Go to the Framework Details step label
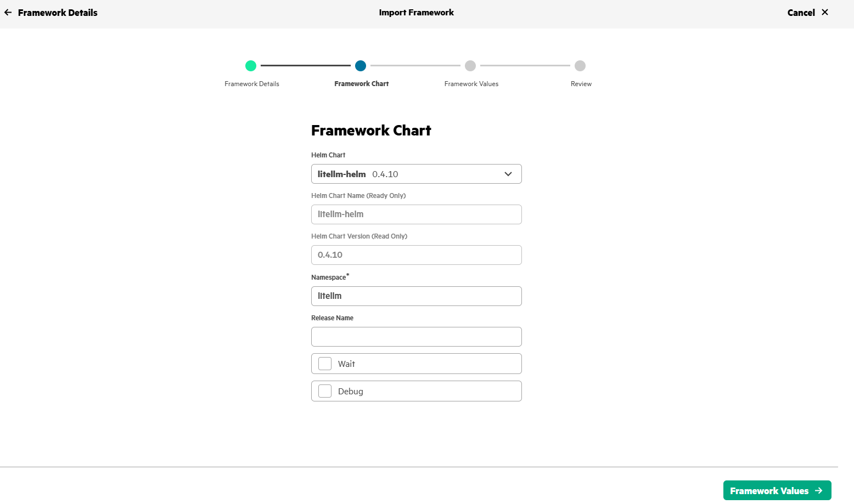 252,84
